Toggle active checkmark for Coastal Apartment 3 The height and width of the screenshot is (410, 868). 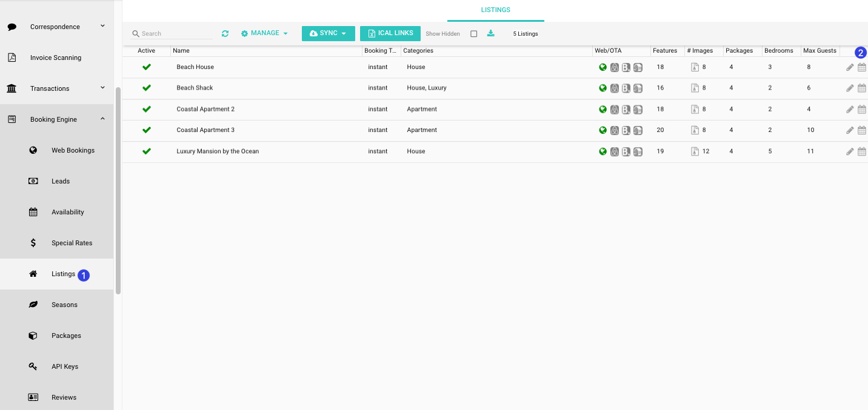click(146, 130)
